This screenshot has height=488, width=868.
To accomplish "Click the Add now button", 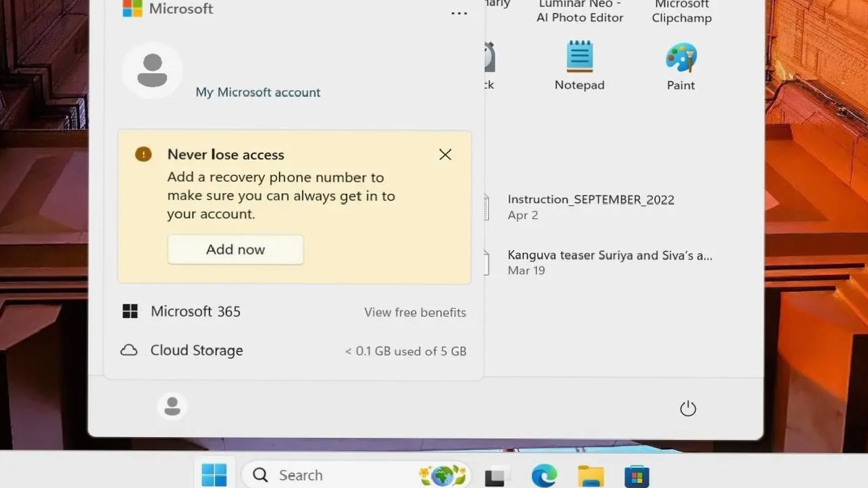I will (235, 249).
